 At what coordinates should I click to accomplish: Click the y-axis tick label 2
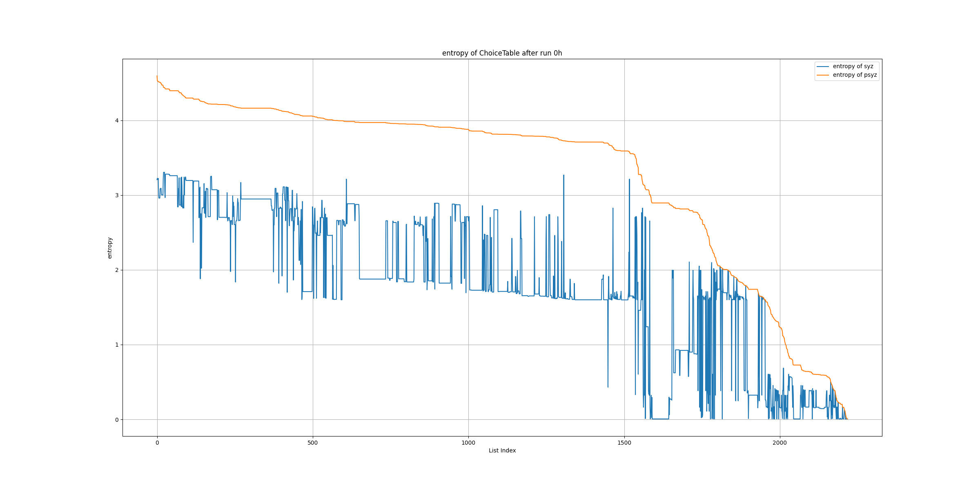click(x=117, y=270)
